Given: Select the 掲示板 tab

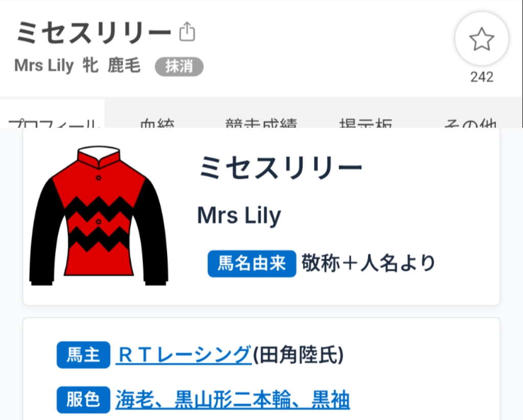Looking at the screenshot, I should click(366, 122).
